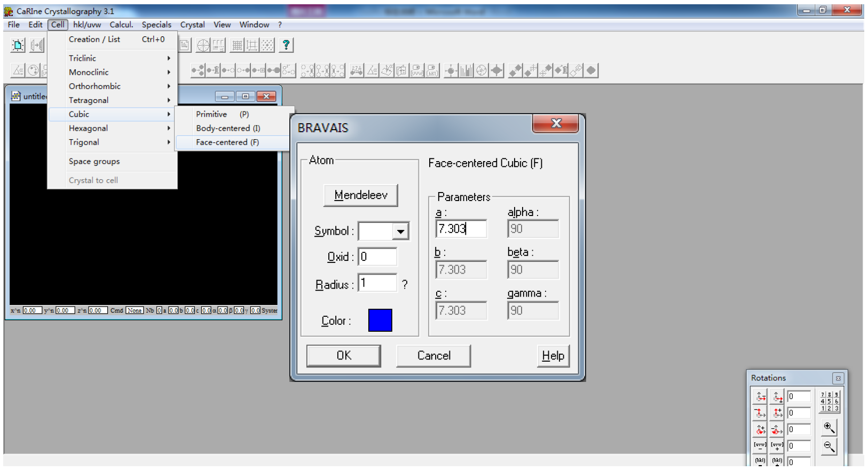The image size is (868, 471).
Task: Click the atom Radius input field
Action: click(377, 283)
